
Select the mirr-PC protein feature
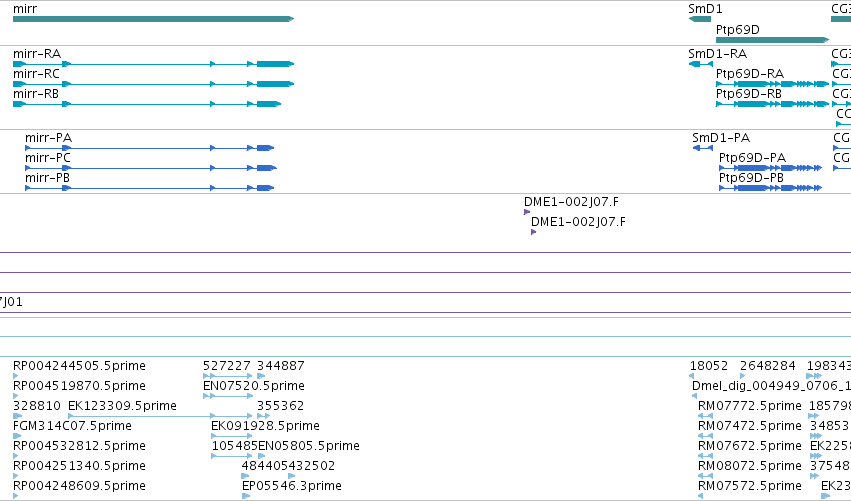coord(151,168)
